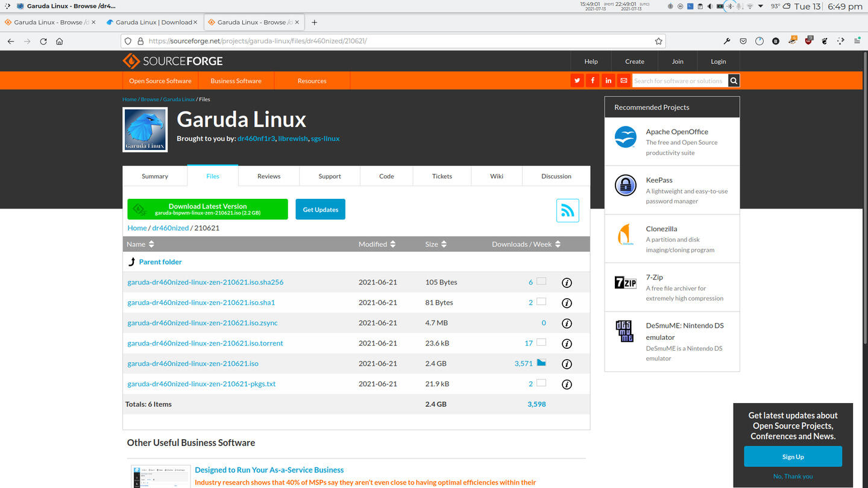The height and width of the screenshot is (488, 868).
Task: Click the SourceForge logo
Action: tap(172, 61)
